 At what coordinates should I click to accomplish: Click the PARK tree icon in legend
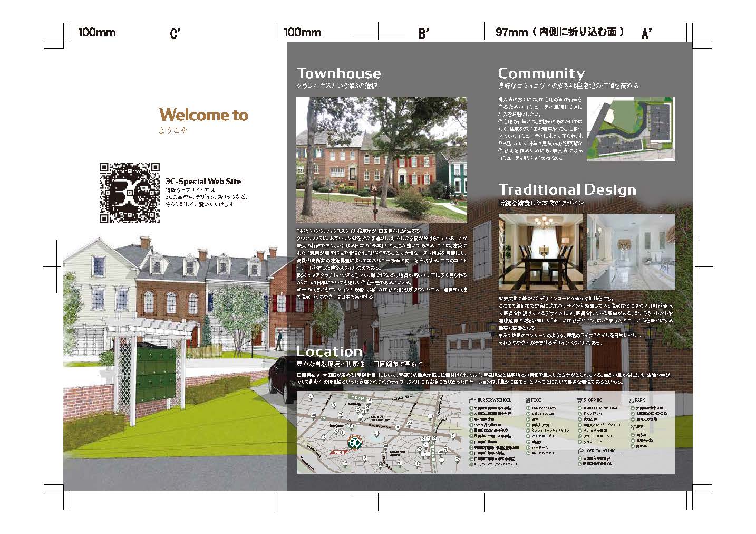click(632, 400)
